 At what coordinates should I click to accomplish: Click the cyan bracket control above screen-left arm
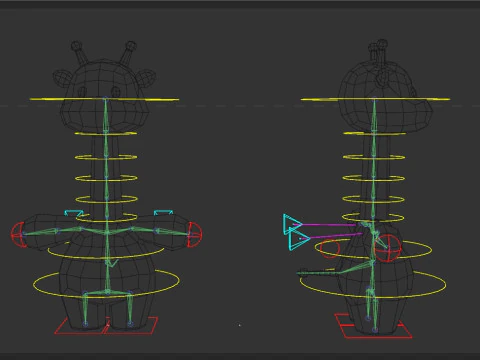coord(74,213)
